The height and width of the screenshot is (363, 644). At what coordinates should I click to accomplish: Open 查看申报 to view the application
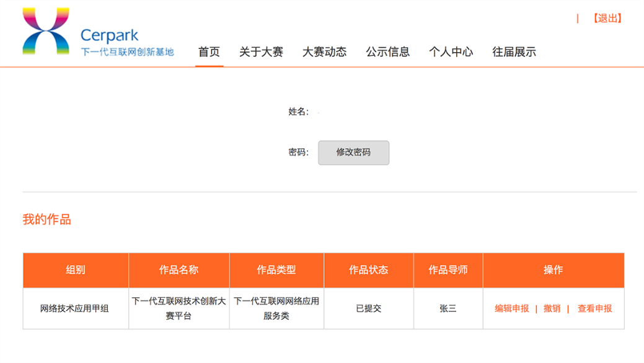pos(594,308)
